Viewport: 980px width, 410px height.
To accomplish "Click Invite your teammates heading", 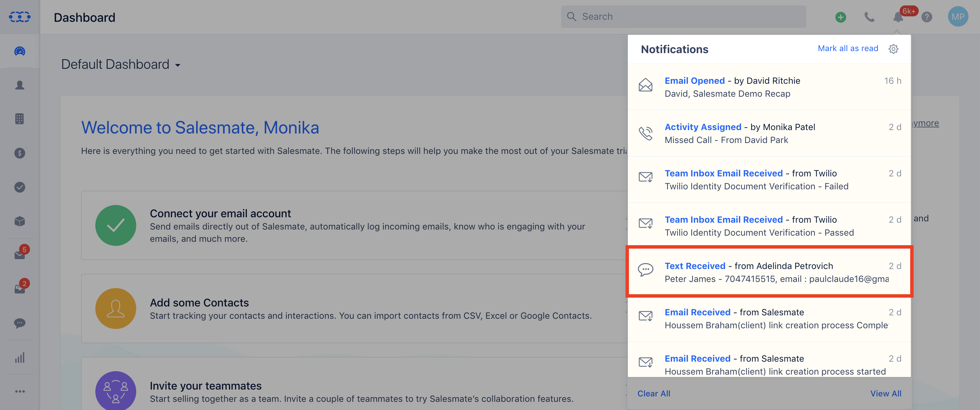I will pos(205,386).
